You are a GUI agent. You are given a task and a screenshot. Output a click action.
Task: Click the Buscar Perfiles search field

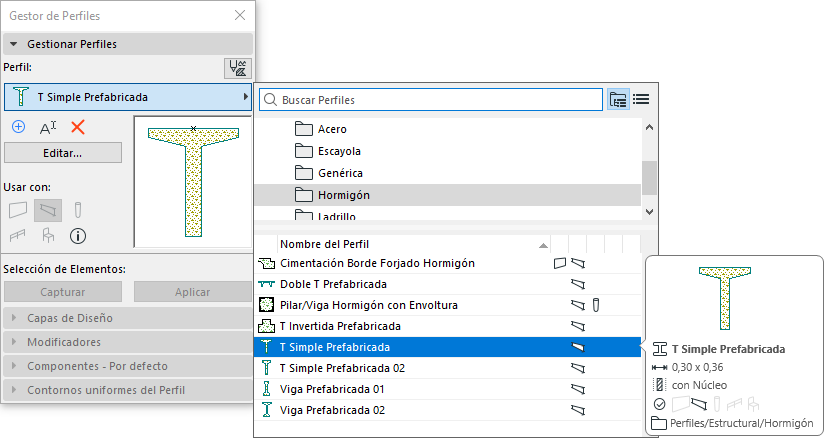coord(430,100)
